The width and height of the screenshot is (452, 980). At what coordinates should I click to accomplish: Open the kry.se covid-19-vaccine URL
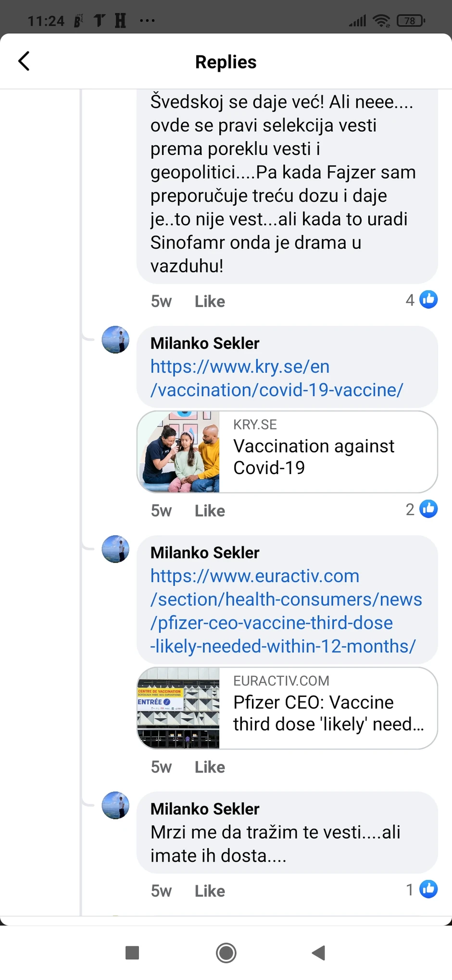tap(276, 378)
